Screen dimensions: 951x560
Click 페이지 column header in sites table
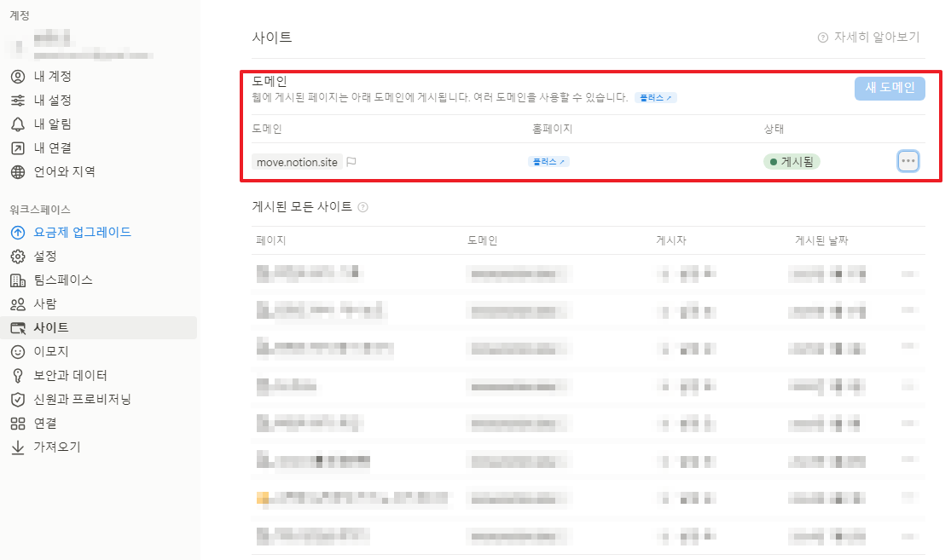pyautogui.click(x=271, y=240)
